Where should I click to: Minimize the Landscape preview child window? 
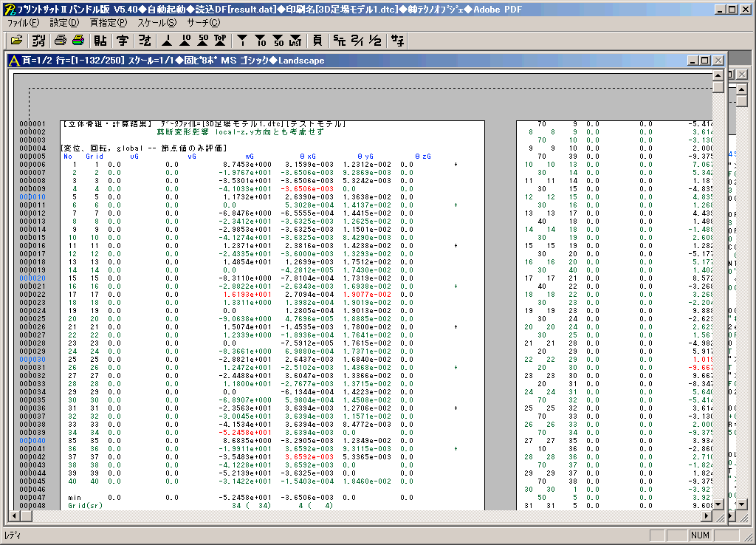pos(693,61)
